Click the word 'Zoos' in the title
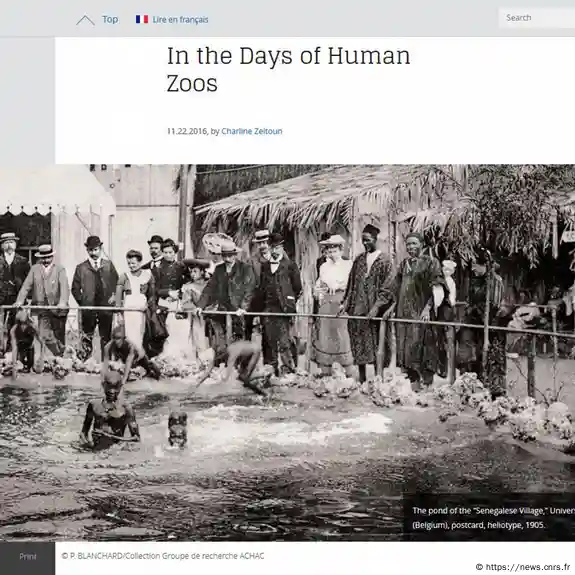Viewport: 575px width, 575px height. [192, 84]
